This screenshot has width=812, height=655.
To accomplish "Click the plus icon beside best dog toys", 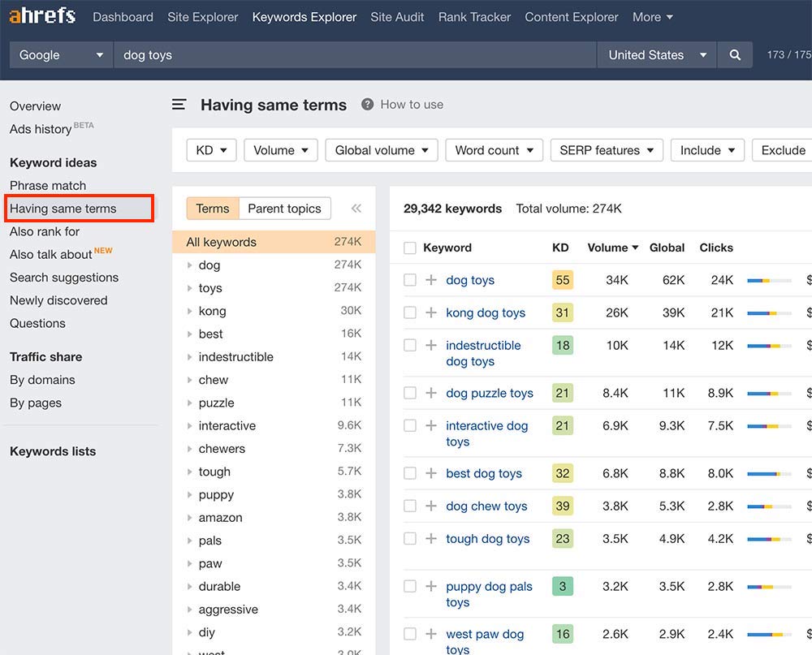I will coord(431,473).
